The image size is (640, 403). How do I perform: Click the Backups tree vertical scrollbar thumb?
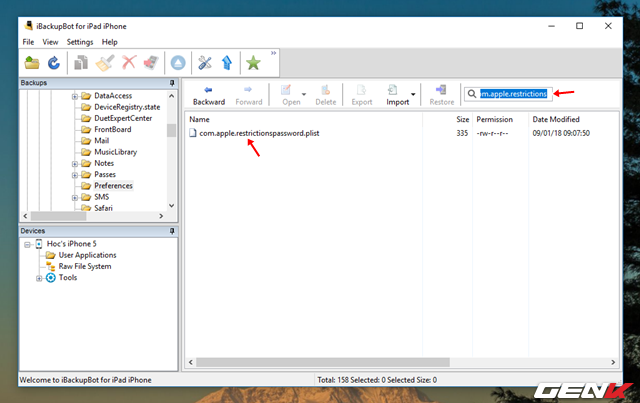[x=171, y=131]
